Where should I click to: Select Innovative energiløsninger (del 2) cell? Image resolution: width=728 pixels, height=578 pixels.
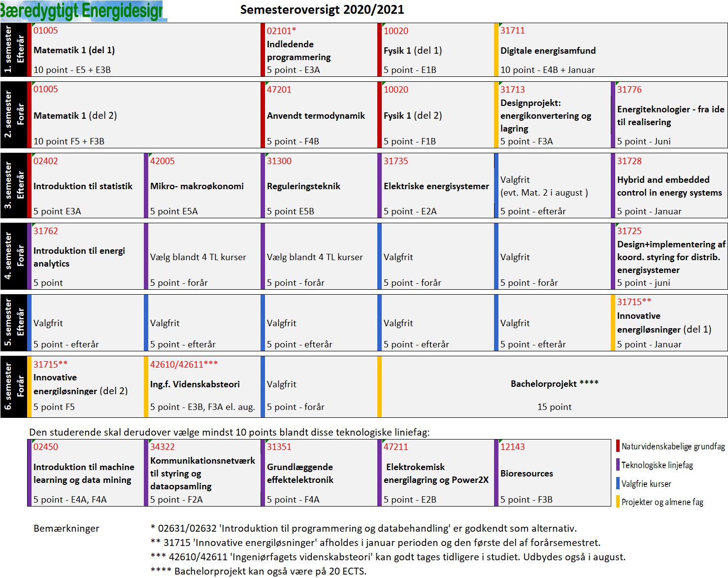point(86,386)
